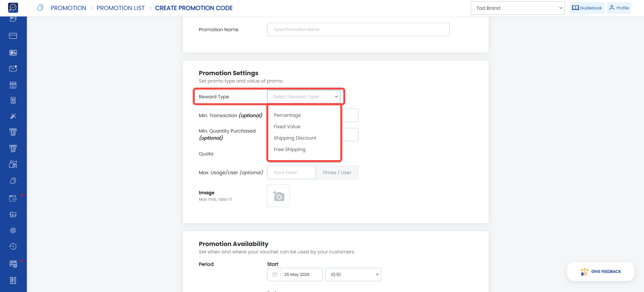Click the Promotion Name input field
644x292 pixels.
coord(358,30)
